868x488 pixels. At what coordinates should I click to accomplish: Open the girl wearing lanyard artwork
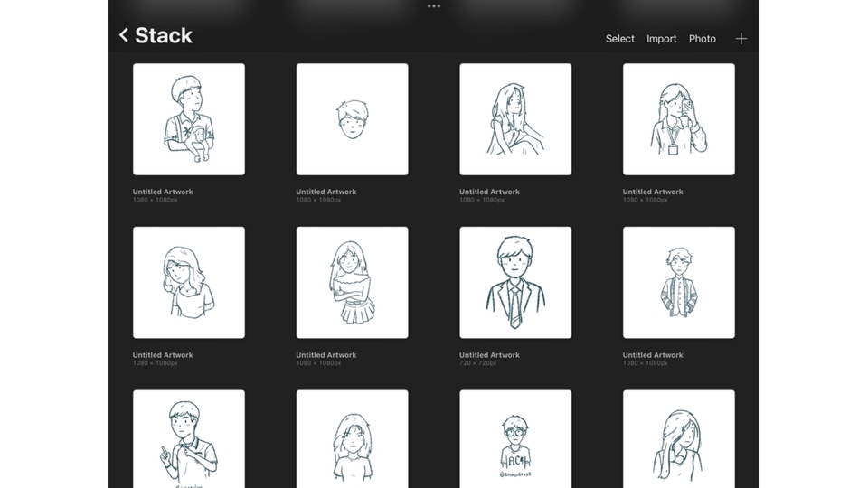[x=678, y=119]
